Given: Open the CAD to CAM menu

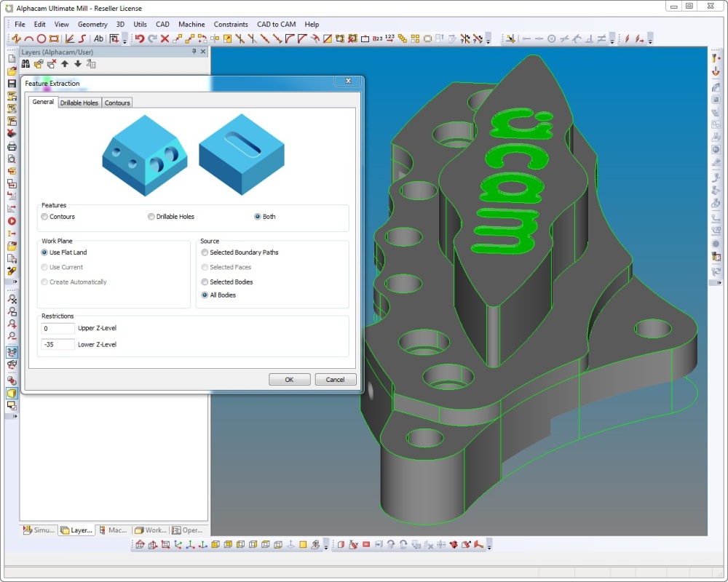Looking at the screenshot, I should (276, 24).
